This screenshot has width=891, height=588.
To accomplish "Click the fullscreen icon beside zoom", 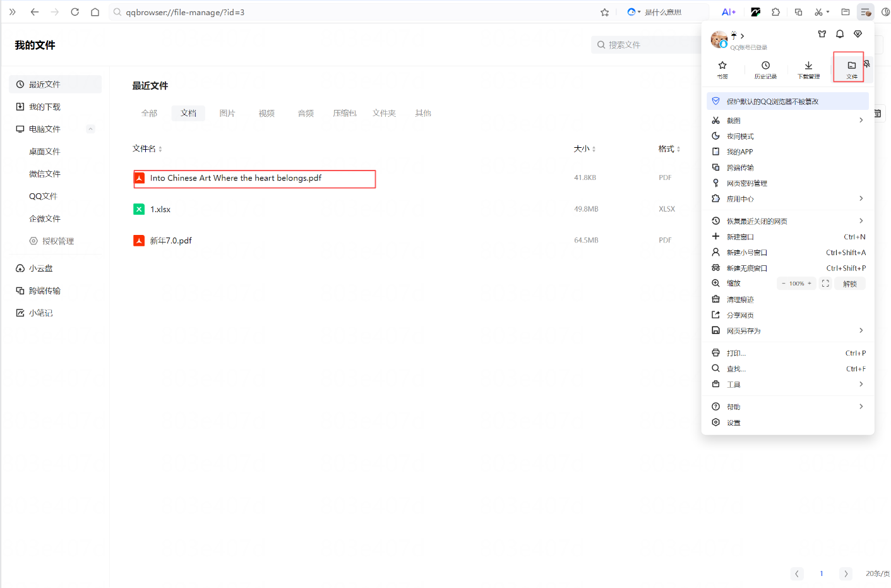I will [825, 284].
